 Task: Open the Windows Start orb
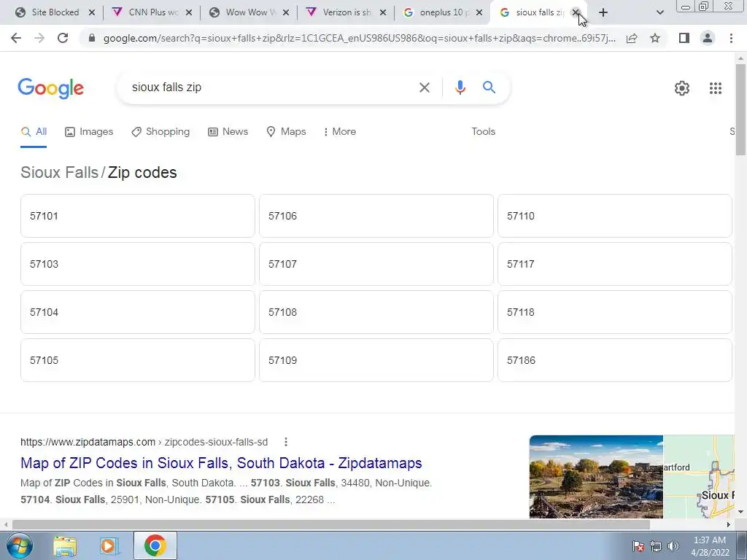[x=20, y=545]
